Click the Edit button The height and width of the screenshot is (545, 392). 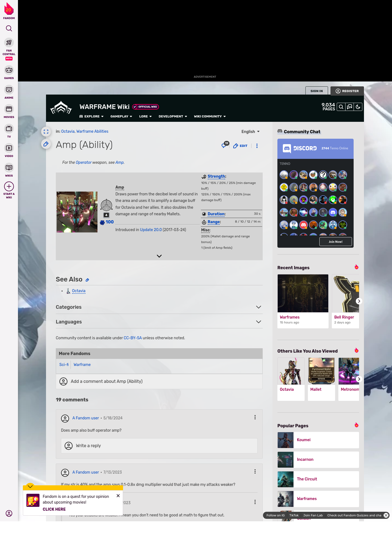(240, 146)
